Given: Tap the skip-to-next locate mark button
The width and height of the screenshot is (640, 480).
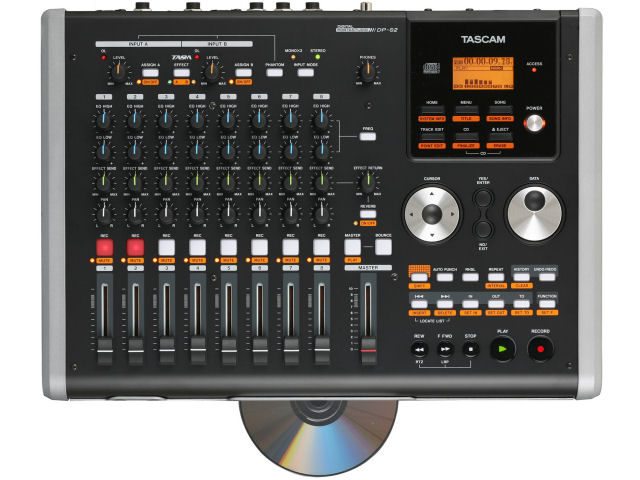Looking at the screenshot, I should click(x=444, y=304).
